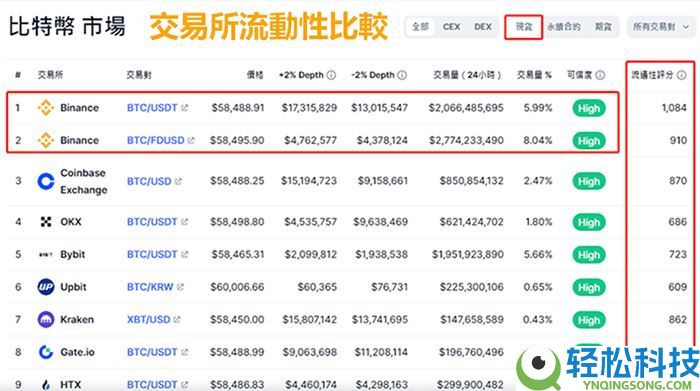Open the Coinbase Exchange name link

click(83, 181)
